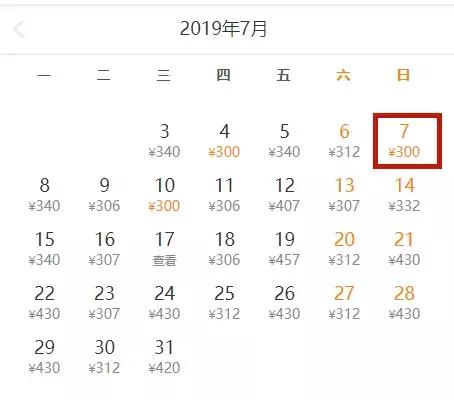The image size is (454, 400).
Task: Choose July 14 at ¥332
Action: (404, 195)
